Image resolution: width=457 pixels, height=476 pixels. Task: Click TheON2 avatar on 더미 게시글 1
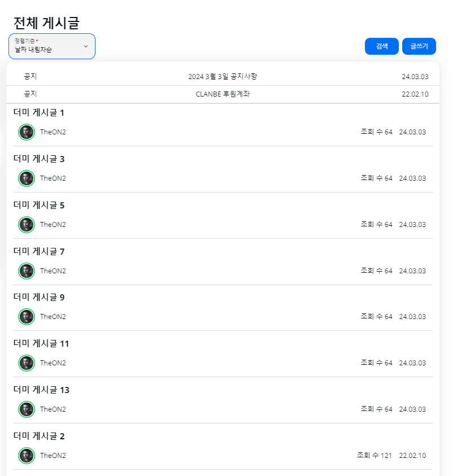[x=27, y=132]
